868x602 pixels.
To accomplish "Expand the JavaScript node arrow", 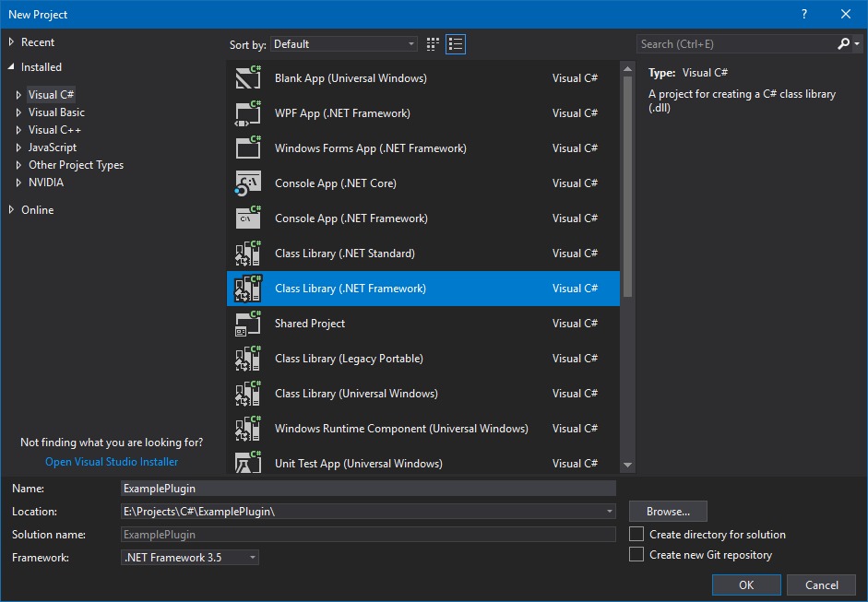I will tap(18, 148).
